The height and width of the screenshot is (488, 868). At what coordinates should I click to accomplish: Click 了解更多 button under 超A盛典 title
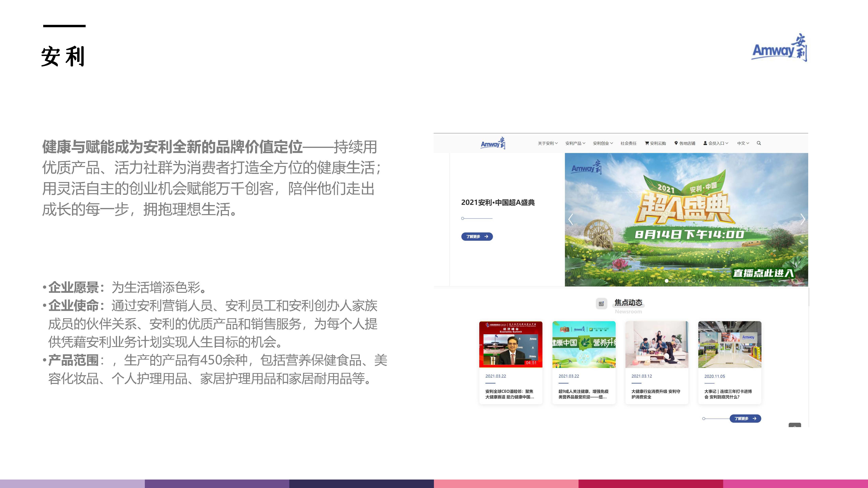(x=477, y=236)
